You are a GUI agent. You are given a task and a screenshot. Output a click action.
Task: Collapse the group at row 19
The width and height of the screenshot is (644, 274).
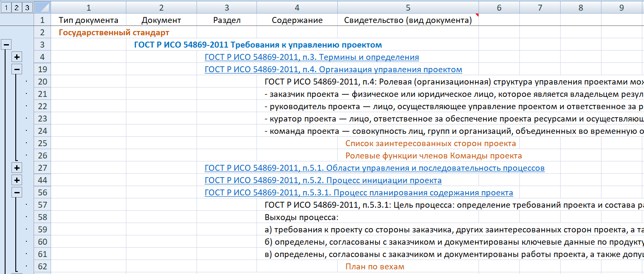point(17,69)
